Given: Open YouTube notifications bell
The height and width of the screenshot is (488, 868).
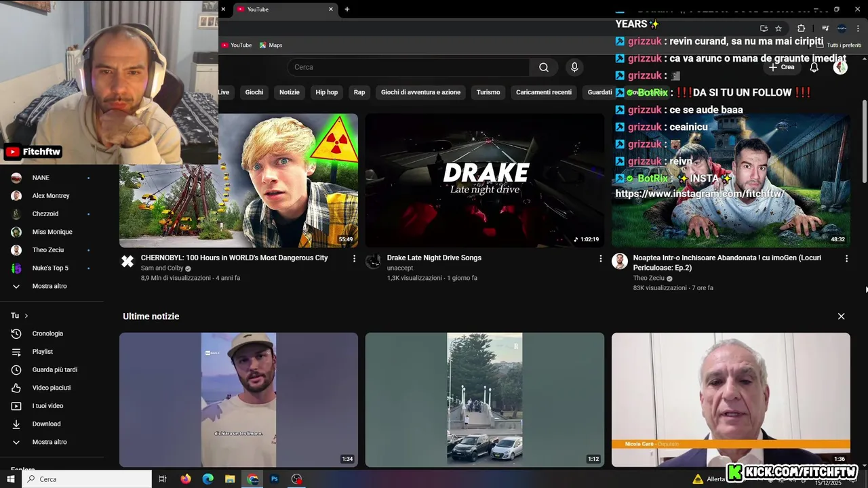Looking at the screenshot, I should click(814, 67).
